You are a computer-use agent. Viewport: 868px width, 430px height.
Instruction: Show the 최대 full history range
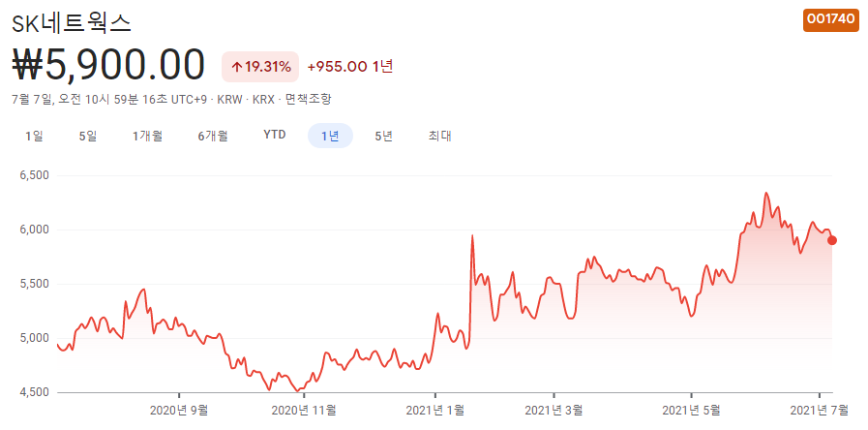[x=439, y=136]
